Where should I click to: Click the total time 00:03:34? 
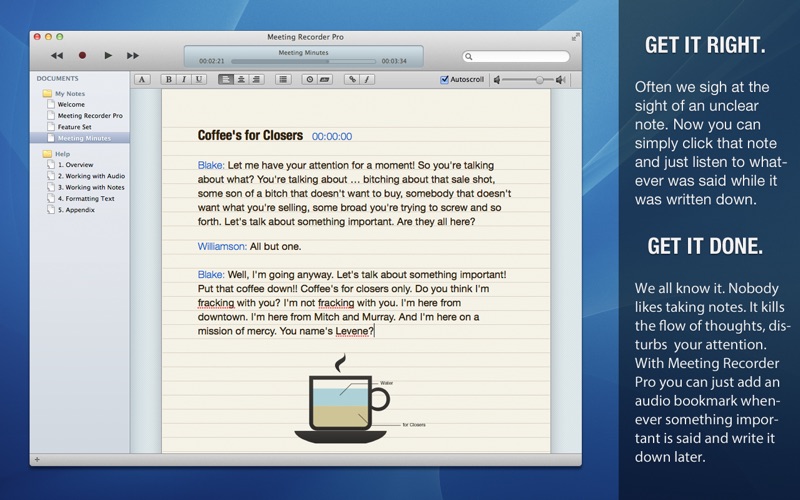coord(394,61)
